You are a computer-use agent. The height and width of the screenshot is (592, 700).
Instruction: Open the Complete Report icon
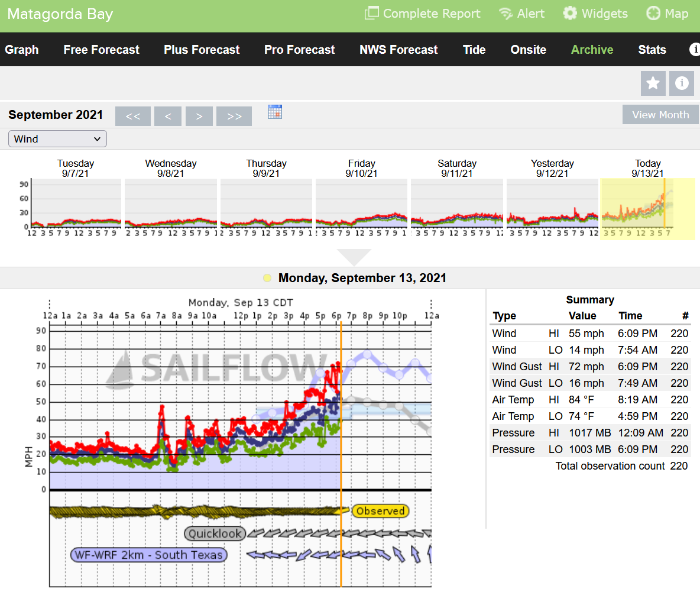pos(371,14)
